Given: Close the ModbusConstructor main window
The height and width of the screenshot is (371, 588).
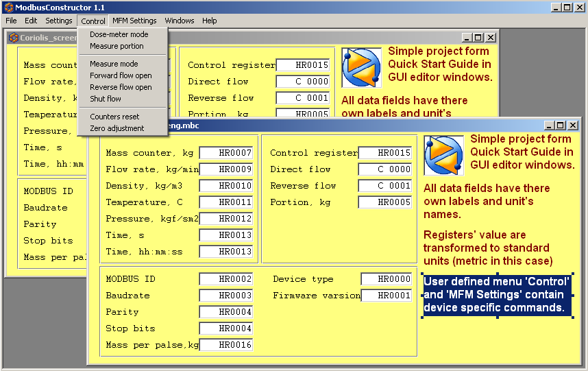Looking at the screenshot, I should [579, 8].
